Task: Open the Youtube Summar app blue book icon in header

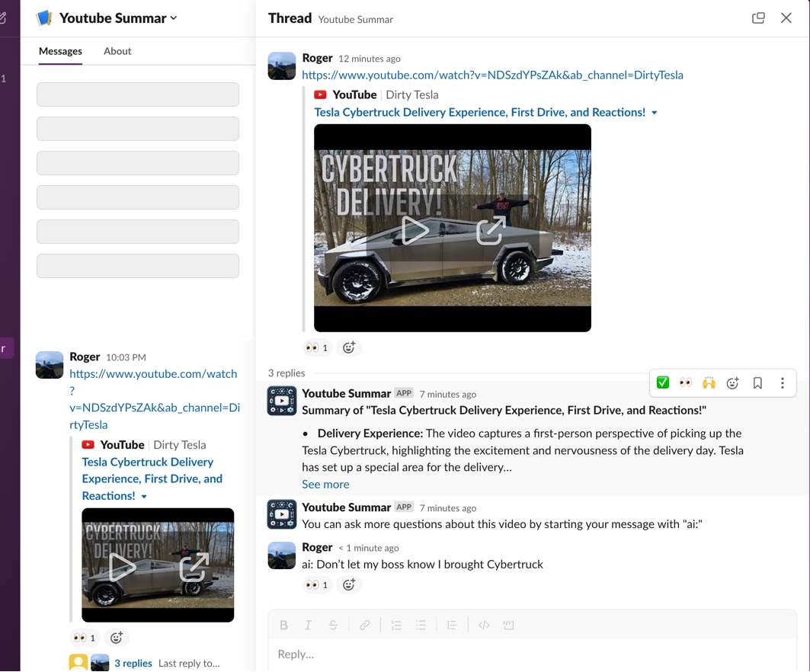Action: tap(44, 18)
